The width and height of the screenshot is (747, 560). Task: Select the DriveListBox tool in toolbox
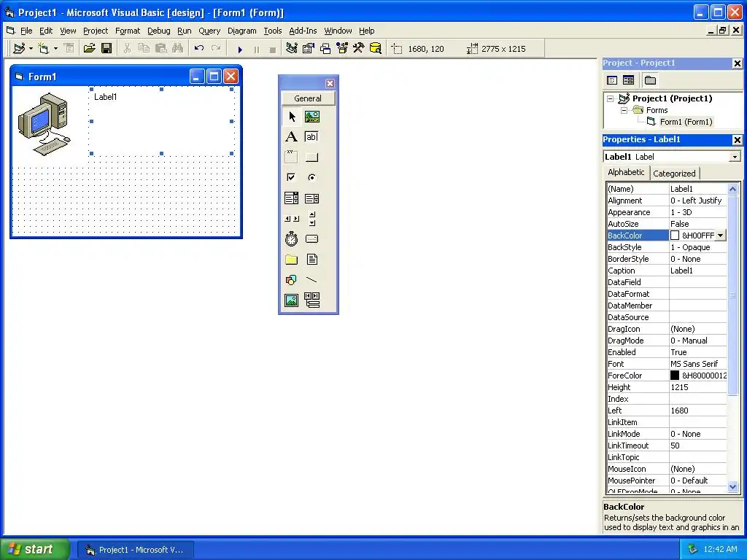(x=312, y=239)
